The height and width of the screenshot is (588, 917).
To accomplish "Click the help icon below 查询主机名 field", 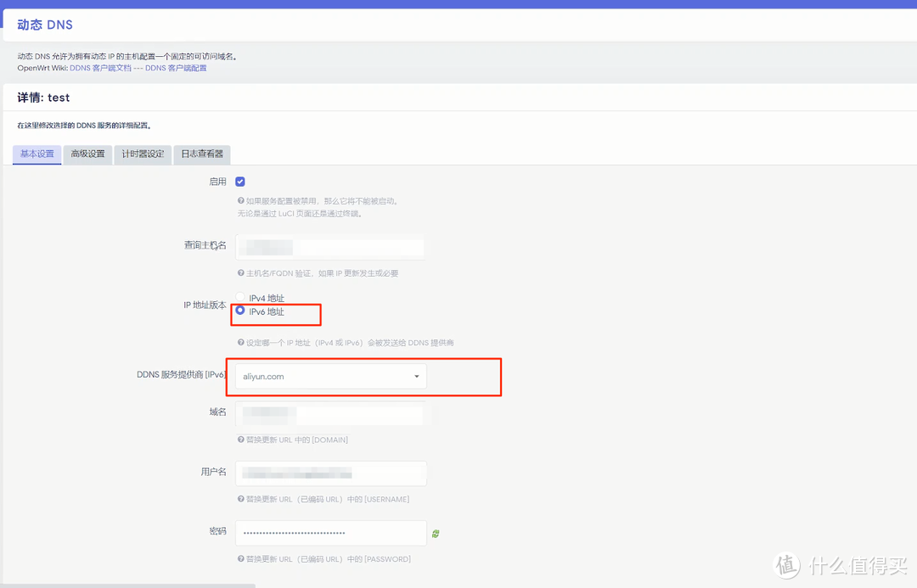I will click(239, 272).
